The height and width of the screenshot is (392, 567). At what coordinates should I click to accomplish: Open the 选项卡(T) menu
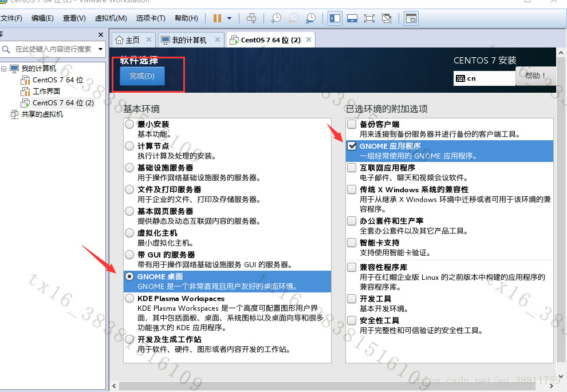pyautogui.click(x=151, y=18)
